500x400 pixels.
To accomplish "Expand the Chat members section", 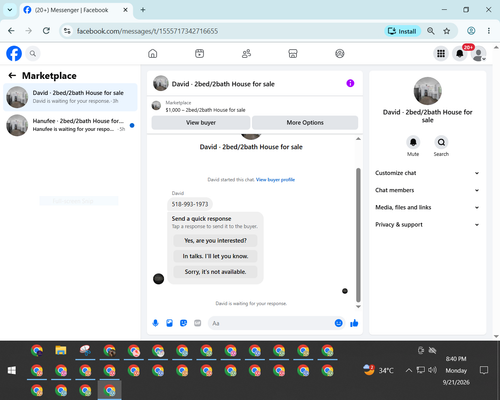I will [x=427, y=190].
